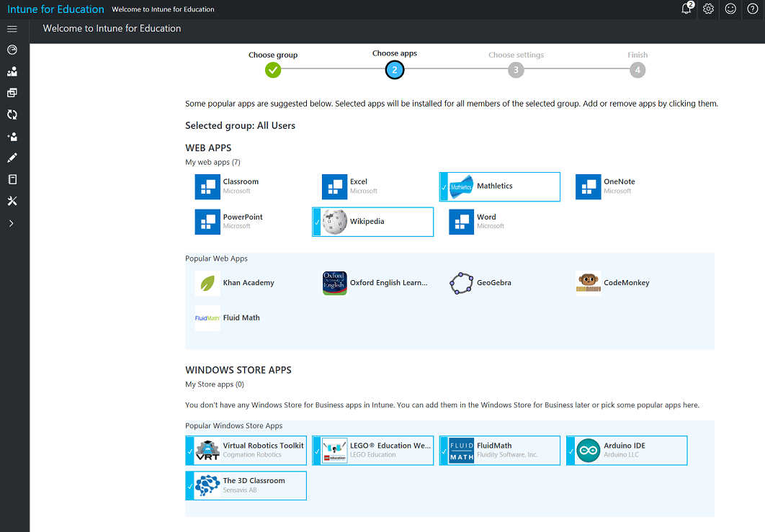Open the help question mark icon
The height and width of the screenshot is (532, 765).
point(753,9)
